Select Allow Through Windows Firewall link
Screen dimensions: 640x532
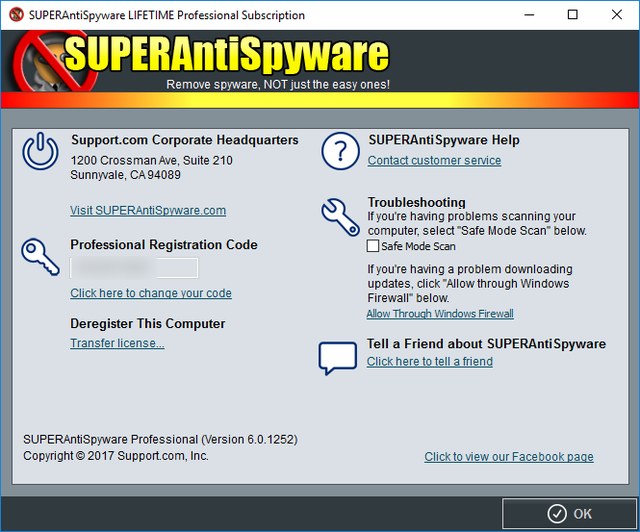click(x=439, y=314)
